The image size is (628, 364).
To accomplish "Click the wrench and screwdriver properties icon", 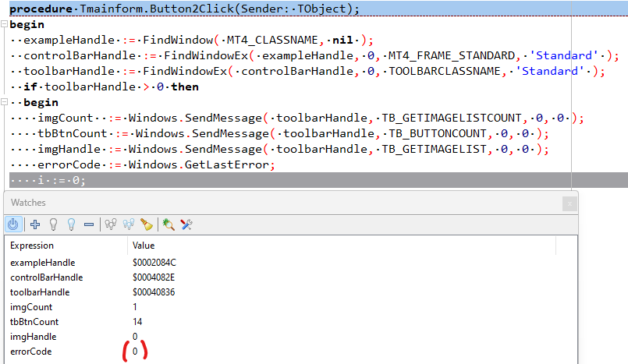I will pos(186,224).
